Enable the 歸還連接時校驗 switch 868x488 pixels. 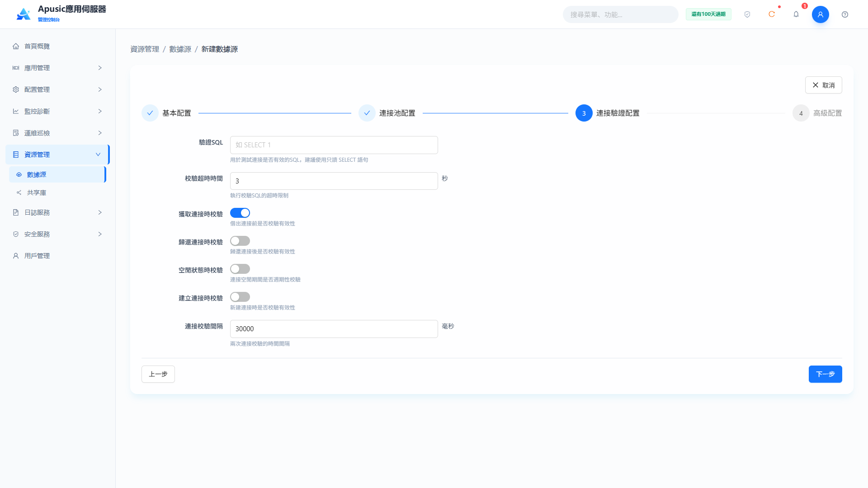click(x=240, y=241)
